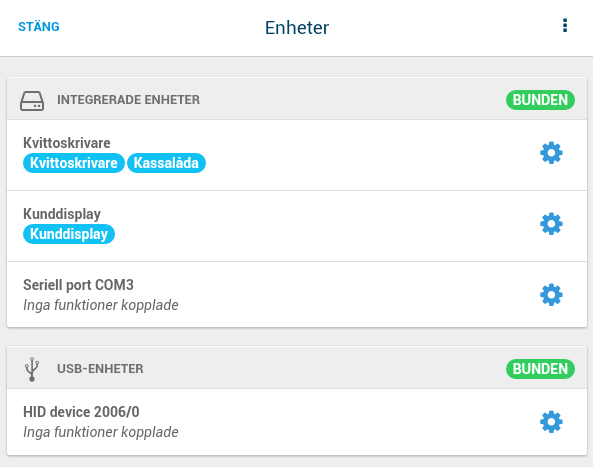Click BUNDEN badge for USB-enheter

pyautogui.click(x=540, y=369)
